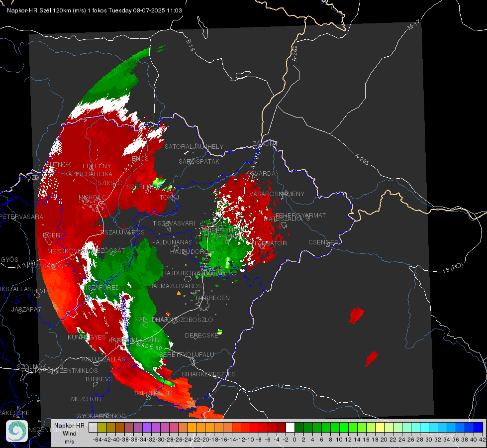
Task: Click the TÚRKEVE label
Action: point(99,379)
